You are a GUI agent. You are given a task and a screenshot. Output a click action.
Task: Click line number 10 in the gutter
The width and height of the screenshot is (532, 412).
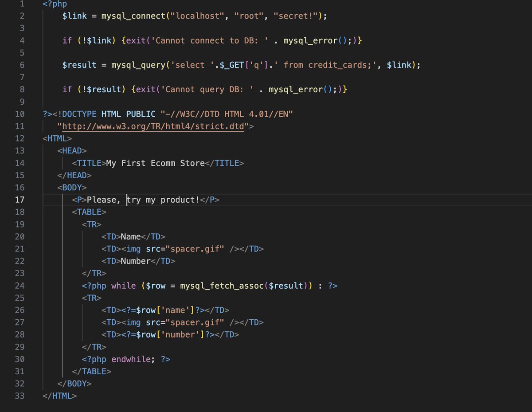click(20, 114)
